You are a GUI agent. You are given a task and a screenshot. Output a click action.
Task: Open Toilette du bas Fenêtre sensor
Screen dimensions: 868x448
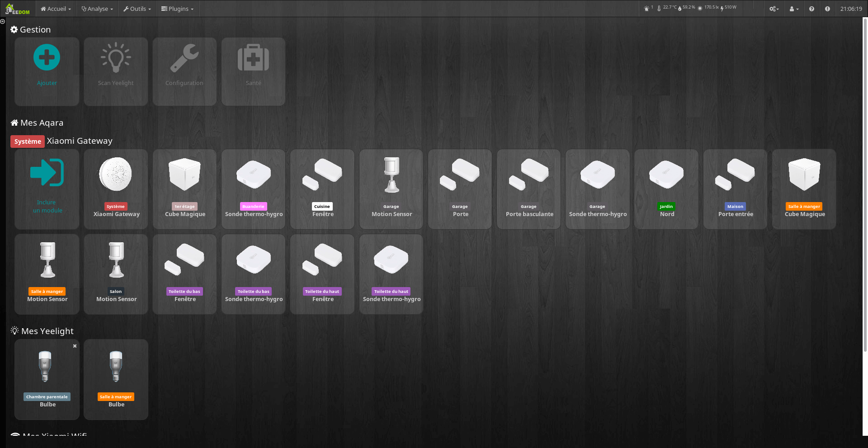(184, 274)
